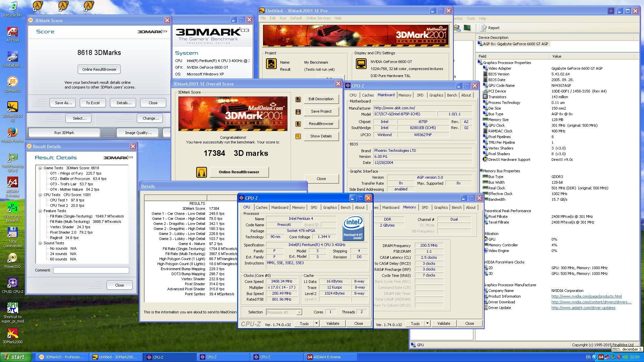Image resolution: width=644 pixels, height=362 pixels.
Task: Open super_pi_mod shortcut icon
Action: pyautogui.click(x=12, y=313)
